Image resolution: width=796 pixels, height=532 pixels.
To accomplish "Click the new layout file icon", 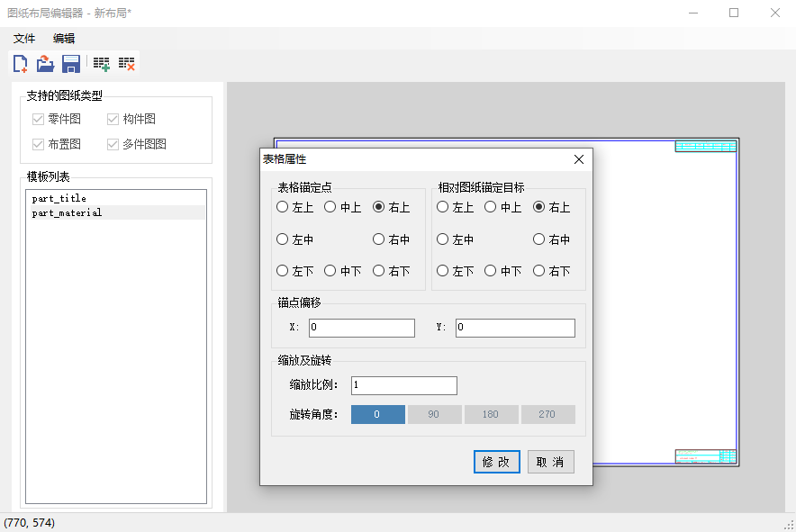I will coord(20,64).
